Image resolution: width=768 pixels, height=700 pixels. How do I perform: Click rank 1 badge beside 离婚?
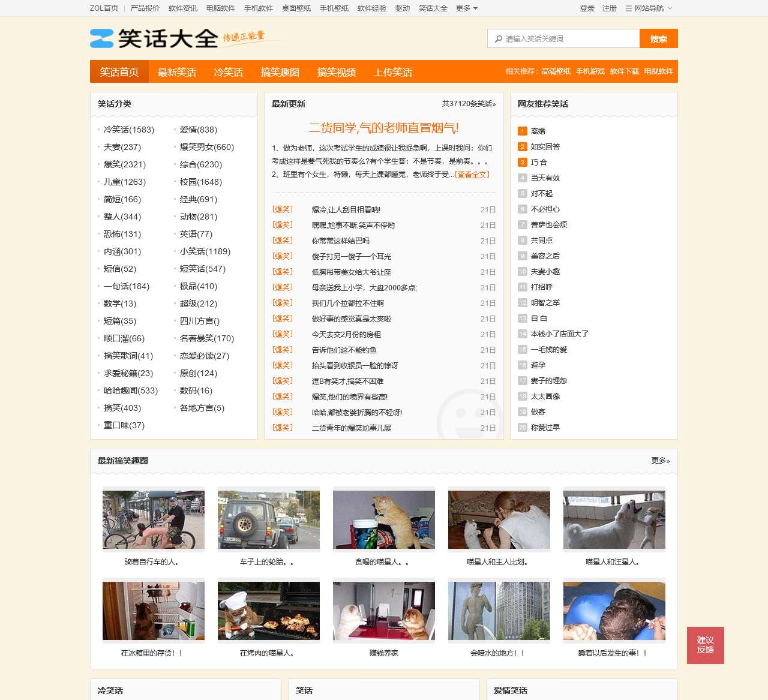point(523,131)
